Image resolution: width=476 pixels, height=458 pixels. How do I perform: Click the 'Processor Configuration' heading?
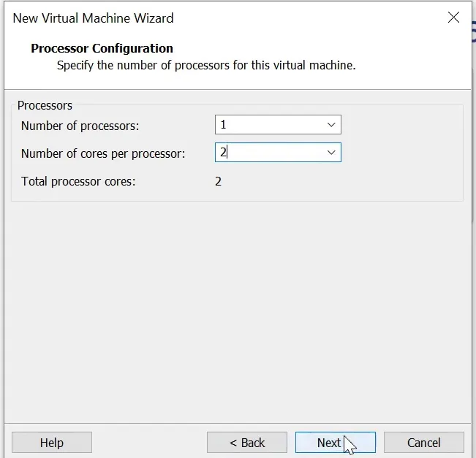coord(102,49)
